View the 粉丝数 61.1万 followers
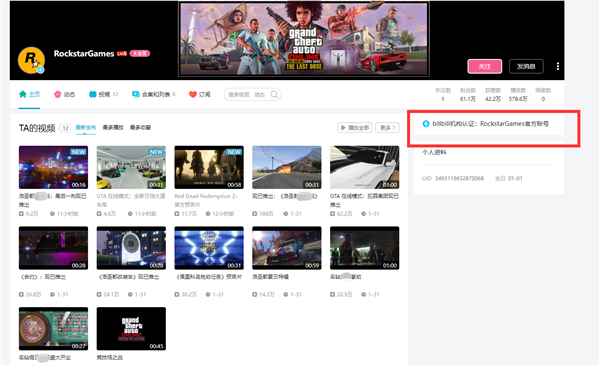Viewport: 600px width, 366px height. coord(468,95)
